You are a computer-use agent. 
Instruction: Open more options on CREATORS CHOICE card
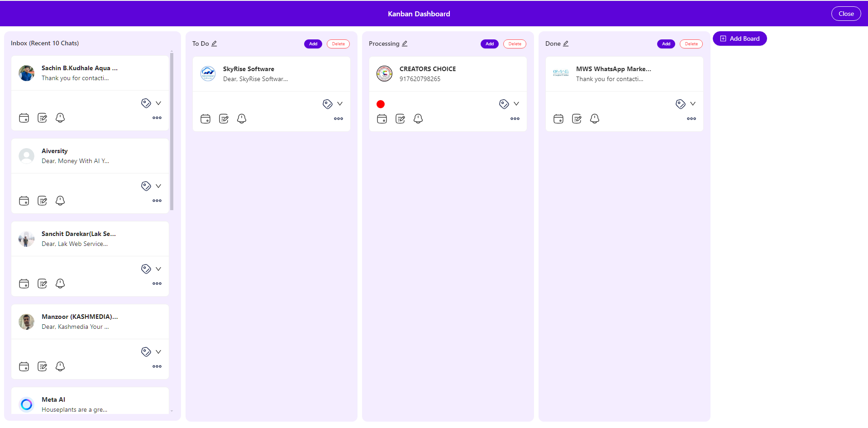(515, 119)
